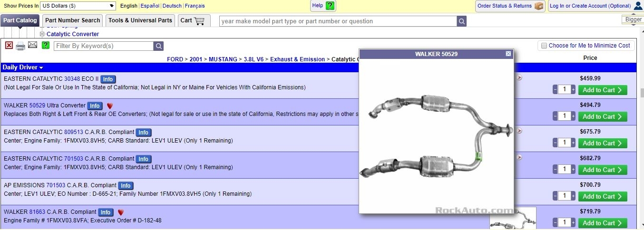Click the heart icon next to WALKER 81663
The width and height of the screenshot is (644, 230).
tap(121, 212)
